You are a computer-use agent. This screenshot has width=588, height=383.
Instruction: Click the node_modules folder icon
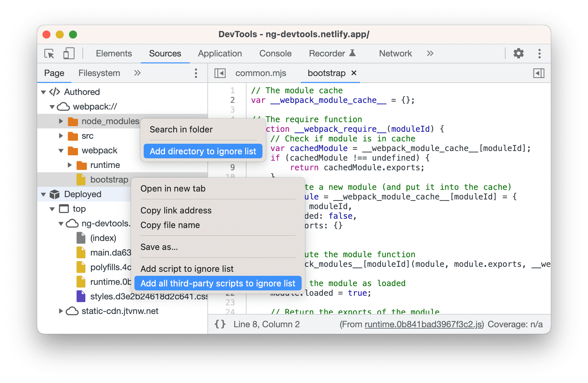point(72,121)
